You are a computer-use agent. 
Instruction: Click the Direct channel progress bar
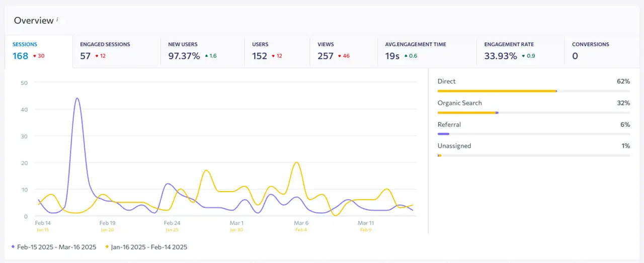533,91
